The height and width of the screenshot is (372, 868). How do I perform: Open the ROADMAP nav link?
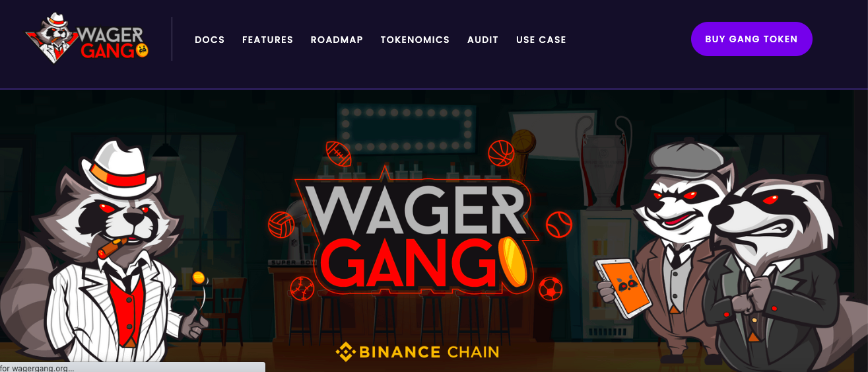337,40
